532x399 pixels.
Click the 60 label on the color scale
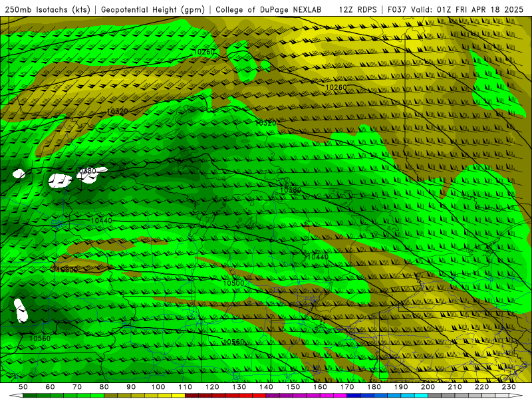click(51, 387)
